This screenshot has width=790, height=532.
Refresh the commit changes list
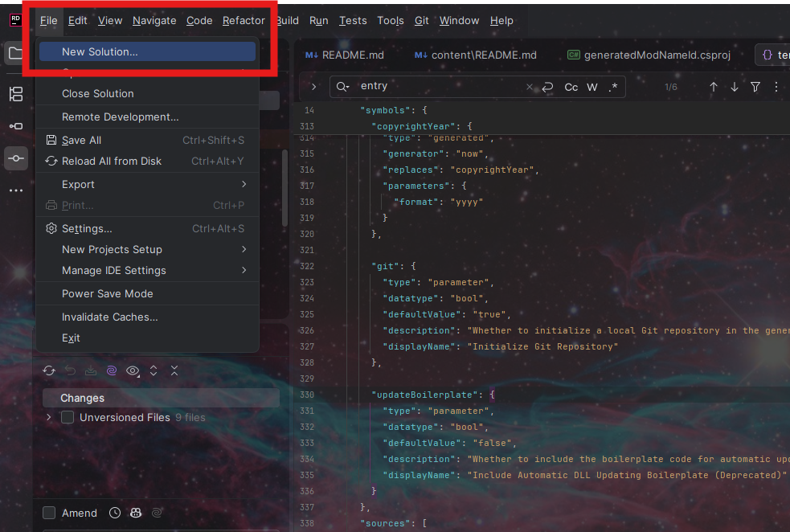49,370
